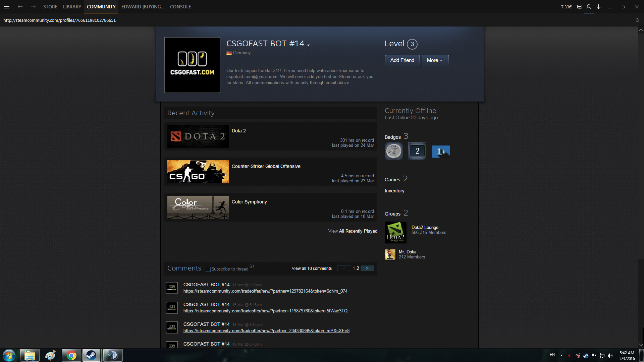Open the Inventory link

click(394, 191)
